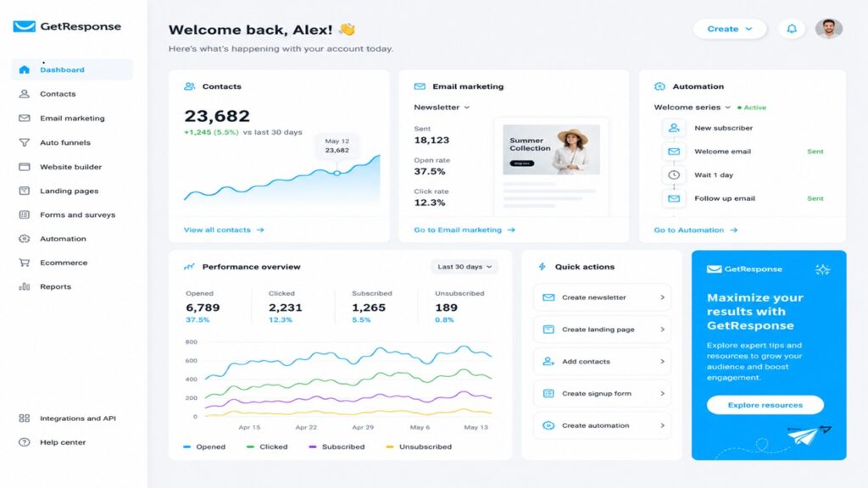Click the Contacts person icon in sidebar
868x488 pixels.
coord(24,94)
